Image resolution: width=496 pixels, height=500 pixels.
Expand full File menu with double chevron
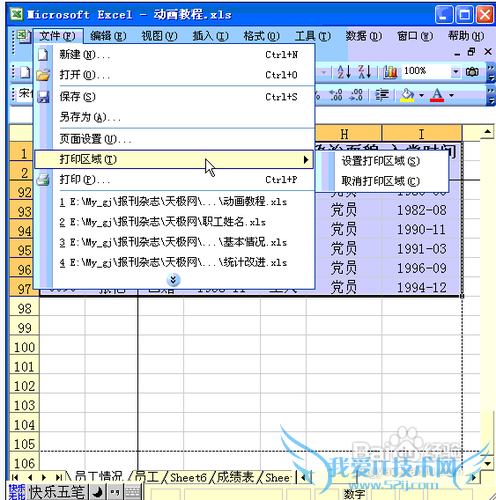[x=173, y=280]
